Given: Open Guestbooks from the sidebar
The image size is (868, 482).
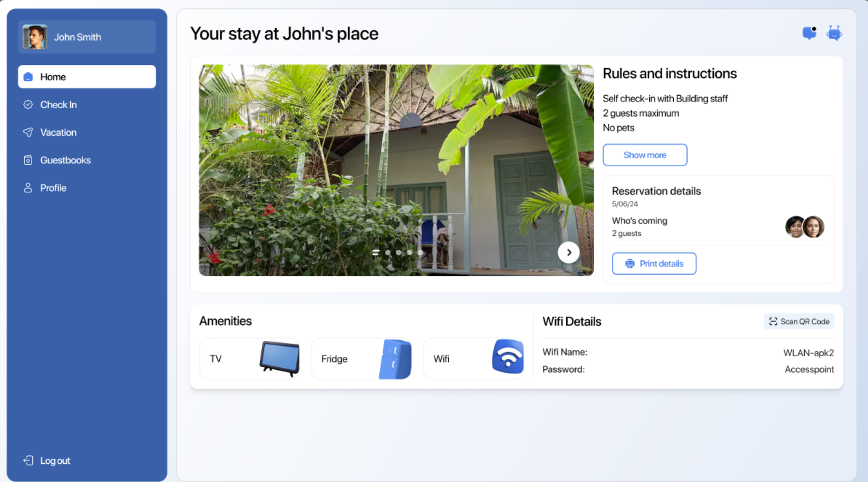Looking at the screenshot, I should point(65,160).
